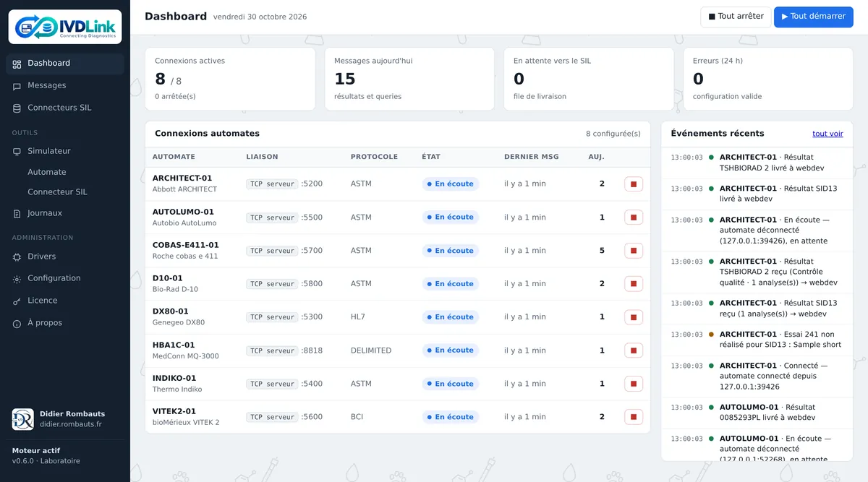Open the Journaux page

[x=65, y=214]
